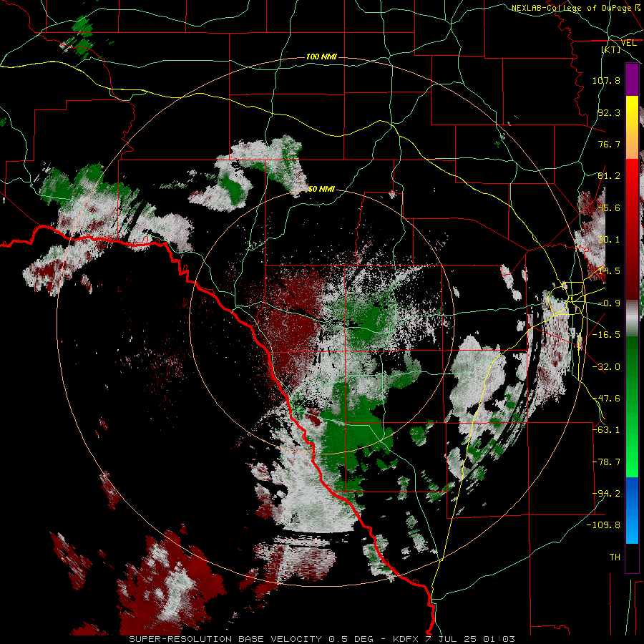The width and height of the screenshot is (644, 644).
Task: Click the NEXLAB-College of DuPage credit text
Action: [x=571, y=8]
